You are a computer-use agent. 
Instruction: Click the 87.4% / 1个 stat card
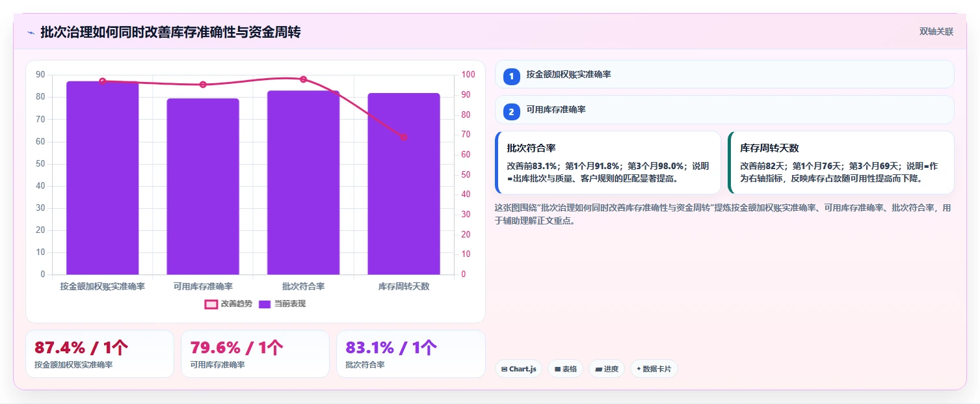pyautogui.click(x=99, y=354)
